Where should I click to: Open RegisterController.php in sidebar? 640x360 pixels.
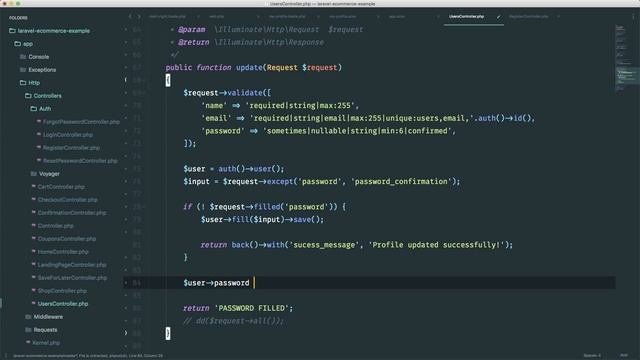pos(71,148)
